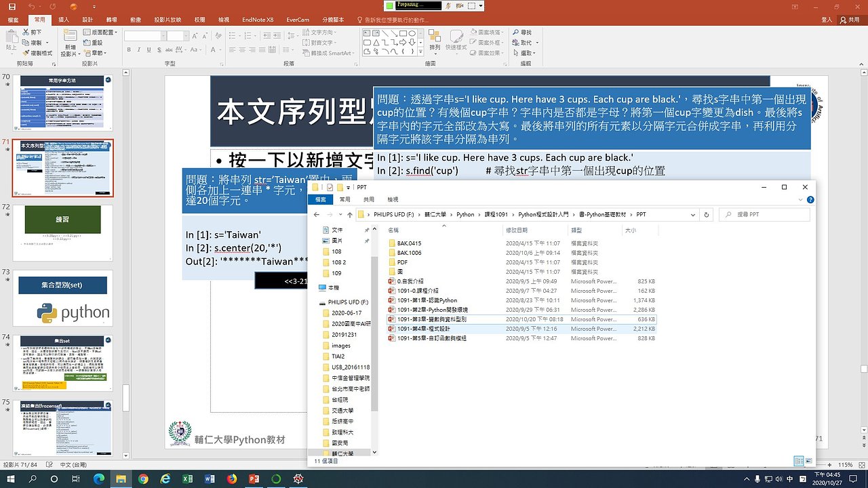
Task: Refresh the File Explorer folder view
Action: click(x=707, y=214)
